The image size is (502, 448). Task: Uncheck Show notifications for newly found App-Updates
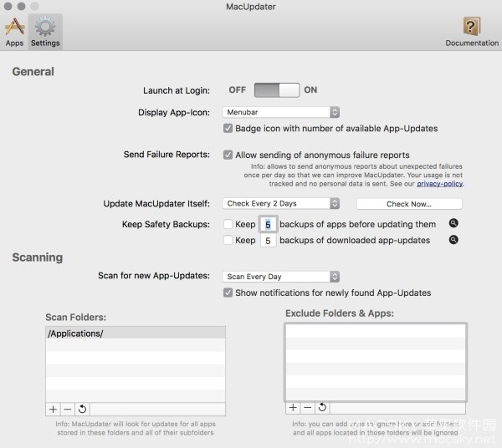[228, 293]
